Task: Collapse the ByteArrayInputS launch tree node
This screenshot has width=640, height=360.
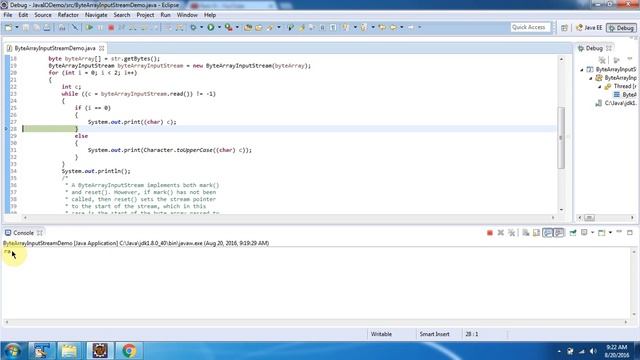Action: tap(582, 70)
